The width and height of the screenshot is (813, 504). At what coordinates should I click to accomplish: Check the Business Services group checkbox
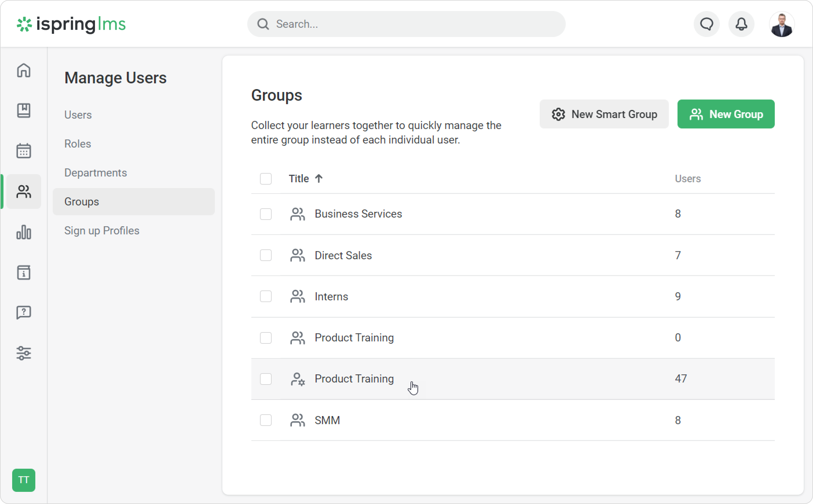(265, 214)
